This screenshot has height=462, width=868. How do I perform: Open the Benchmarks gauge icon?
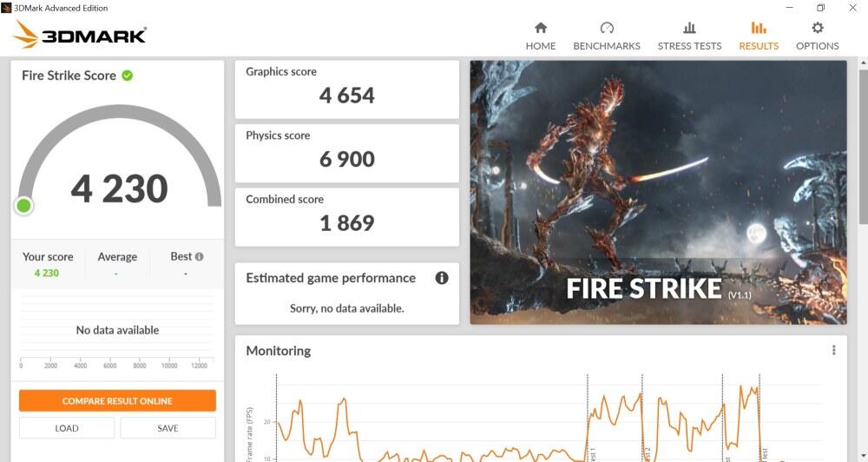607,28
